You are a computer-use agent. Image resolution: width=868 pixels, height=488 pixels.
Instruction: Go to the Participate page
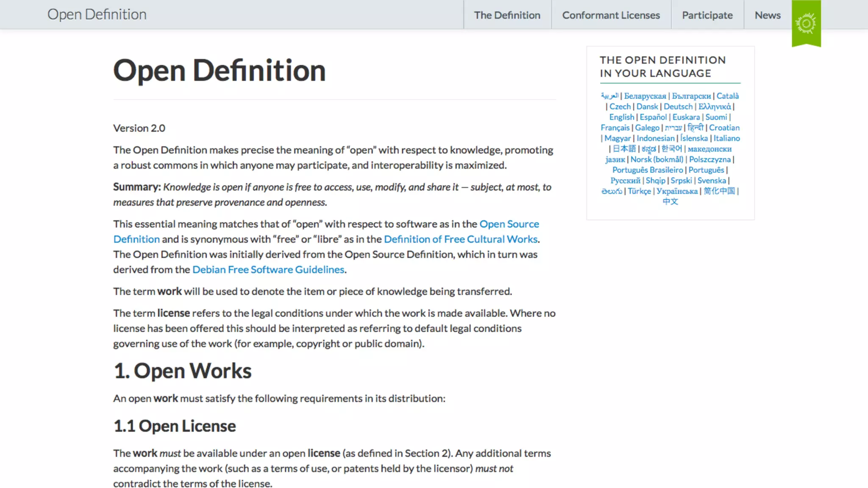(x=707, y=15)
